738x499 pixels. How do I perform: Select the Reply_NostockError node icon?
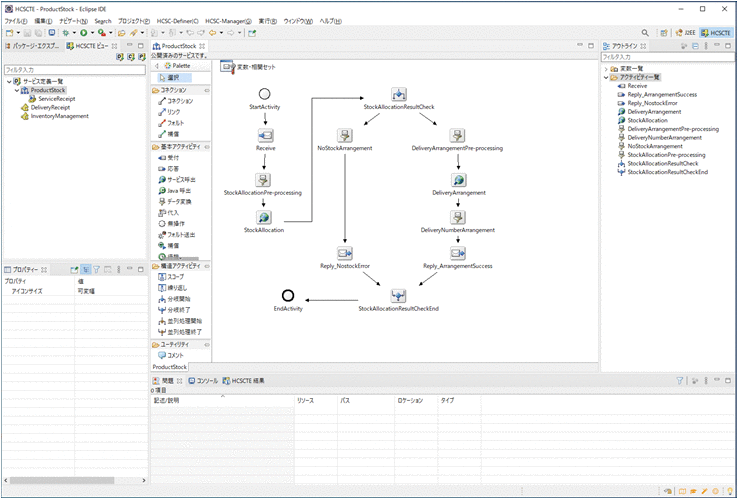[x=345, y=253]
